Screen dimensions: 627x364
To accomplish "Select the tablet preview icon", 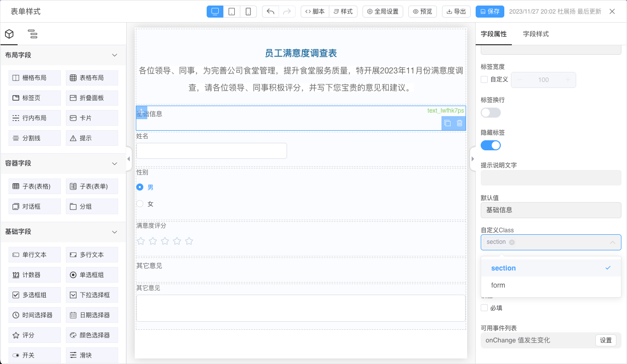I will [x=231, y=11].
